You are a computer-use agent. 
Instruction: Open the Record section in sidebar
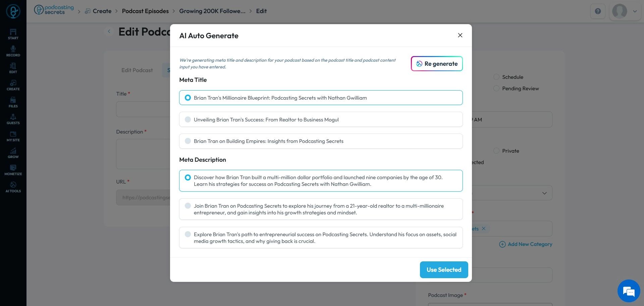click(x=13, y=51)
